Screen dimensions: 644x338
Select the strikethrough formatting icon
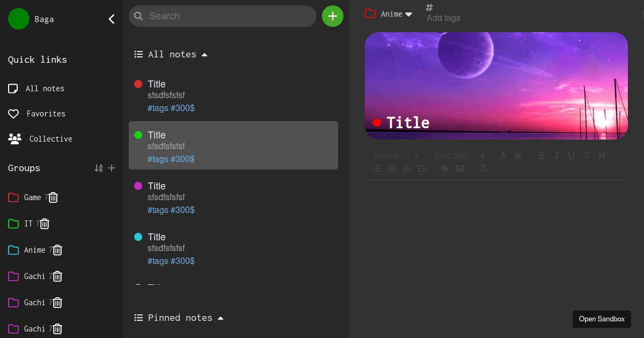click(586, 155)
